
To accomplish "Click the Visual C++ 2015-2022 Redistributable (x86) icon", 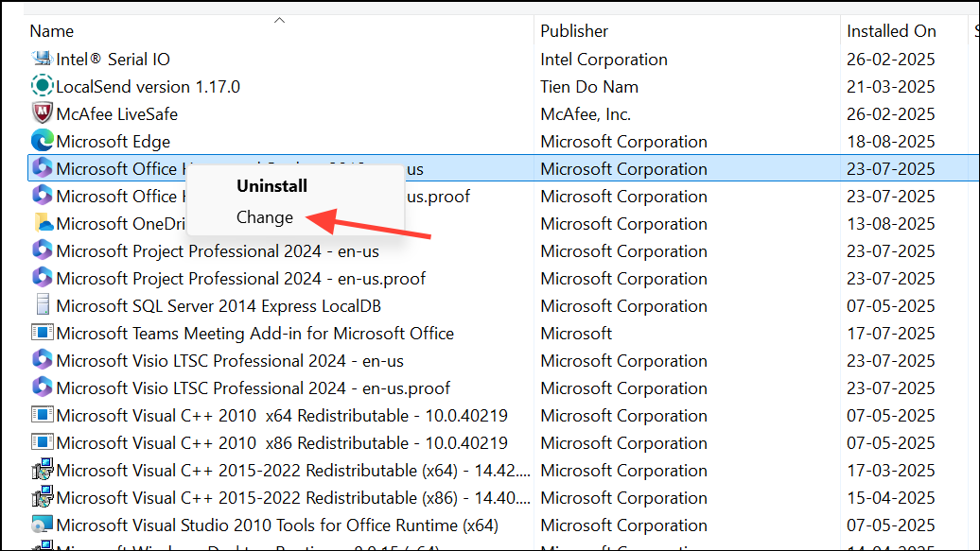I will (x=42, y=497).
